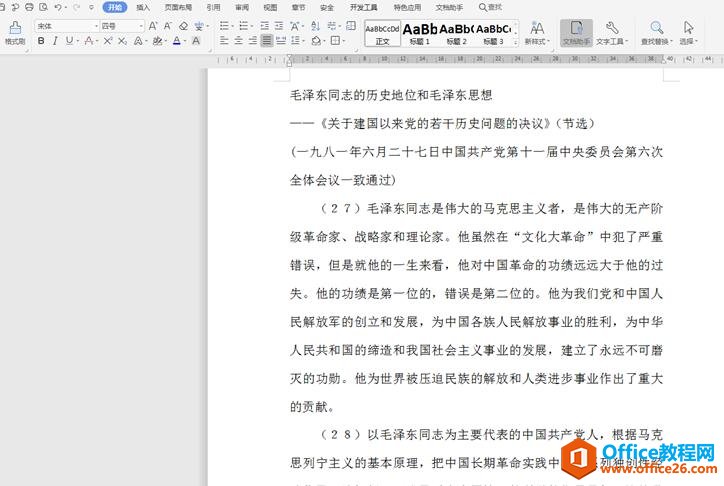Toggle underline formatting
The image size is (724, 486).
click(69, 41)
